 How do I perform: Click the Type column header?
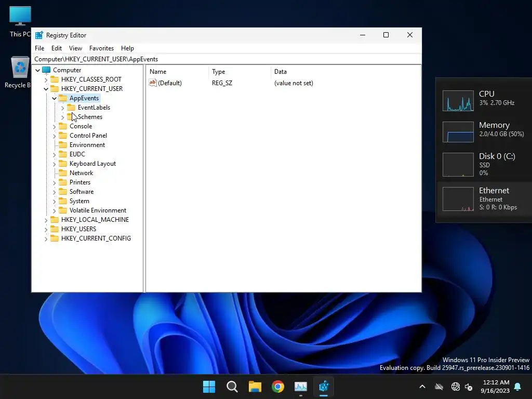[240, 72]
